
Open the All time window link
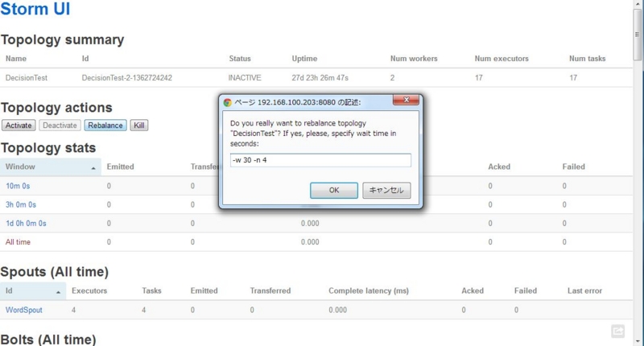18,242
